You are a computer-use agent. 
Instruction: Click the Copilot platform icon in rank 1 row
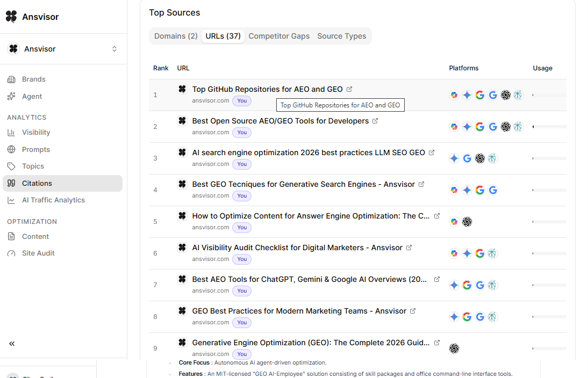click(x=454, y=95)
